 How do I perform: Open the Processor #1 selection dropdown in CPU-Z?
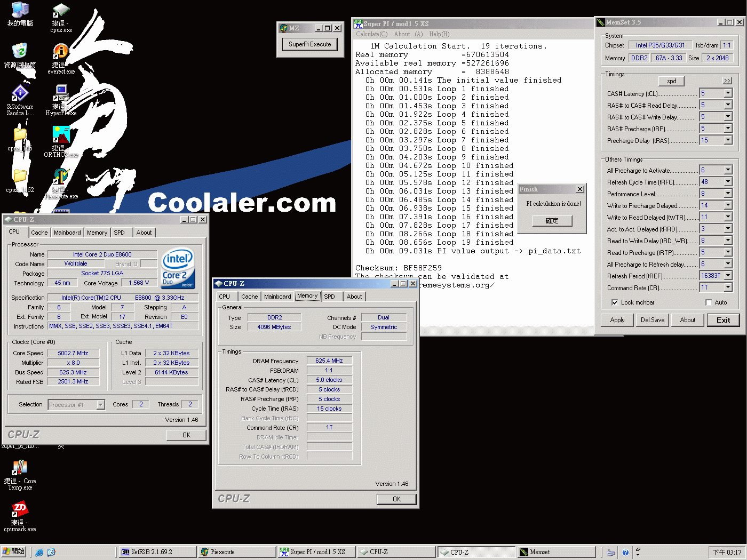coord(100,404)
